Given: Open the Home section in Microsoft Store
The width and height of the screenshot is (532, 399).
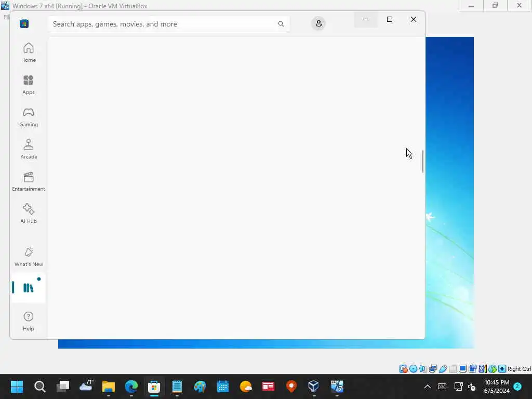Looking at the screenshot, I should coord(29,52).
